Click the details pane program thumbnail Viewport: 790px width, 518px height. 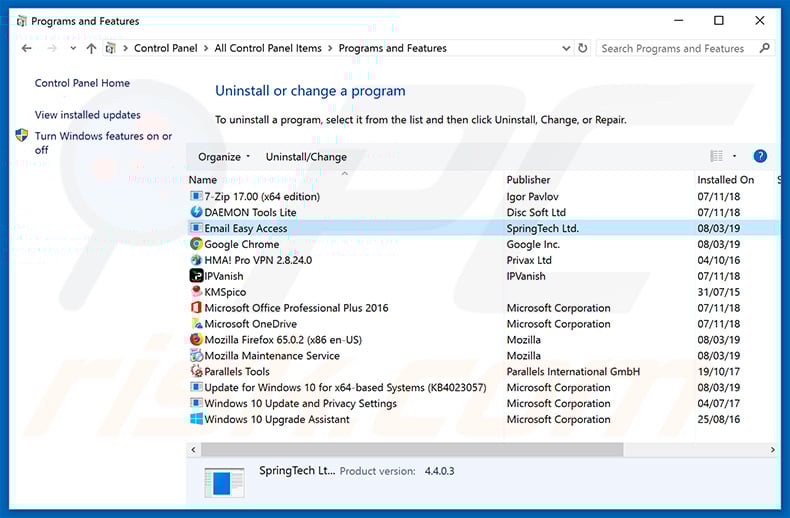225,483
